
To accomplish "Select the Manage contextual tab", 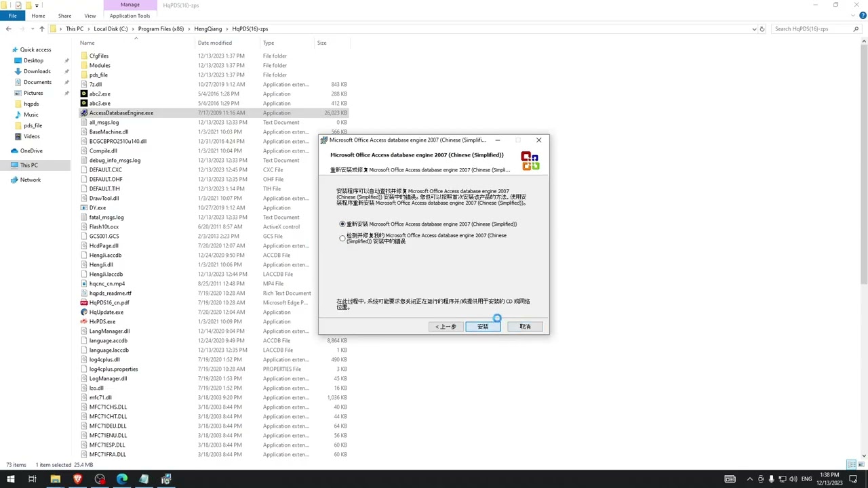I will pyautogui.click(x=130, y=5).
